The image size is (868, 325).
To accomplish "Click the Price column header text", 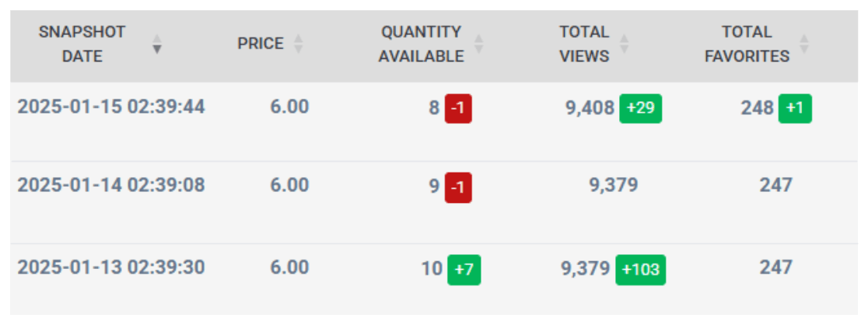I will point(261,44).
